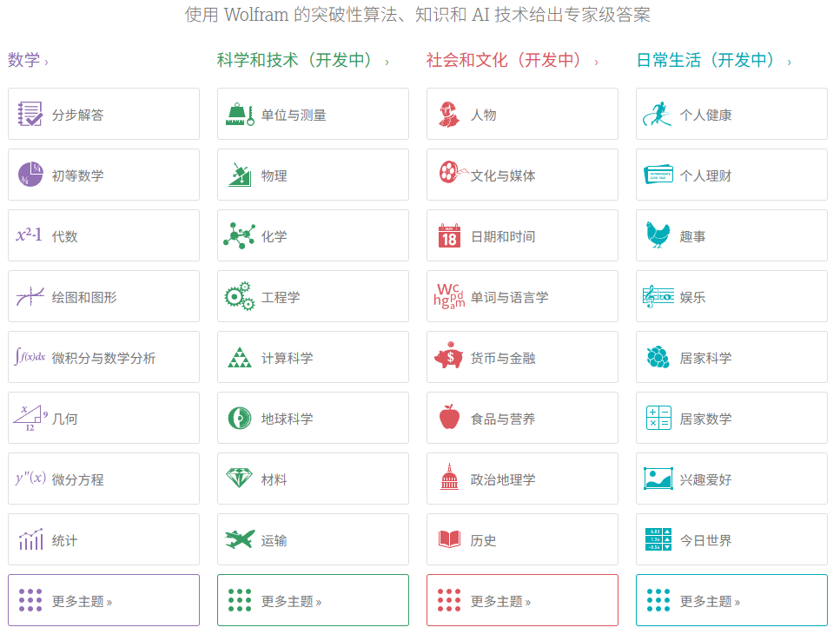Click the 工程学 gears icon
Screen dimensions: 840x634
pyautogui.click(x=239, y=296)
